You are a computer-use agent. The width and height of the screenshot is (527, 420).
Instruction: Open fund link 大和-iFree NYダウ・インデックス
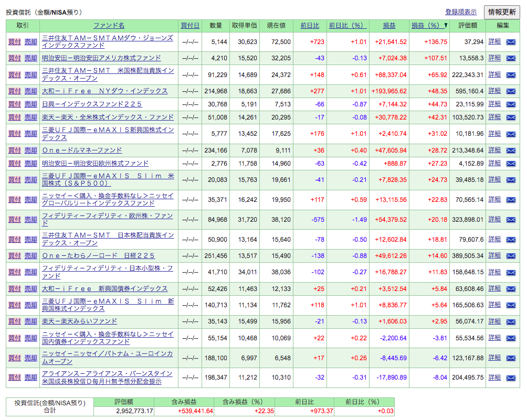[x=104, y=91]
